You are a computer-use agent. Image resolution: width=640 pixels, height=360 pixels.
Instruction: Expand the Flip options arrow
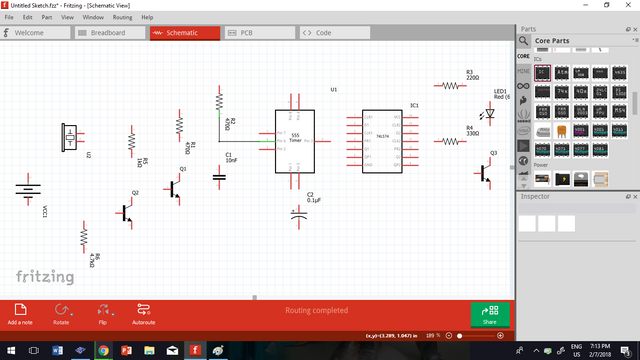point(113,314)
